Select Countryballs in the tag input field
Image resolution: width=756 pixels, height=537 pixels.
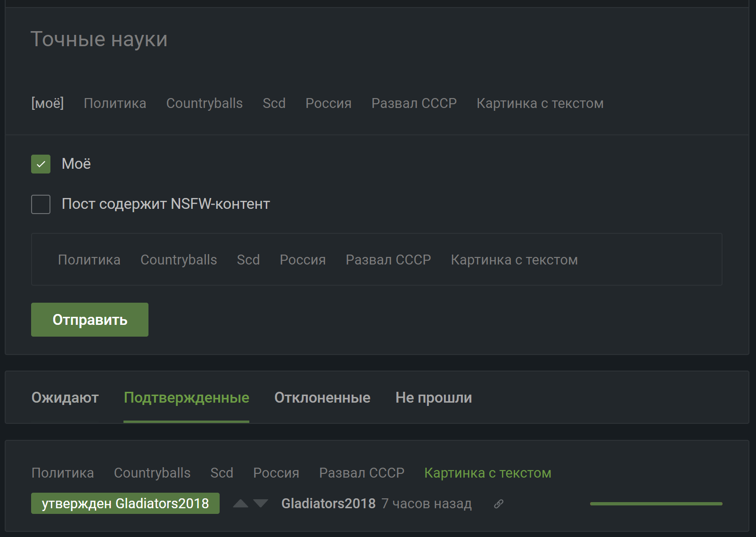pos(179,260)
